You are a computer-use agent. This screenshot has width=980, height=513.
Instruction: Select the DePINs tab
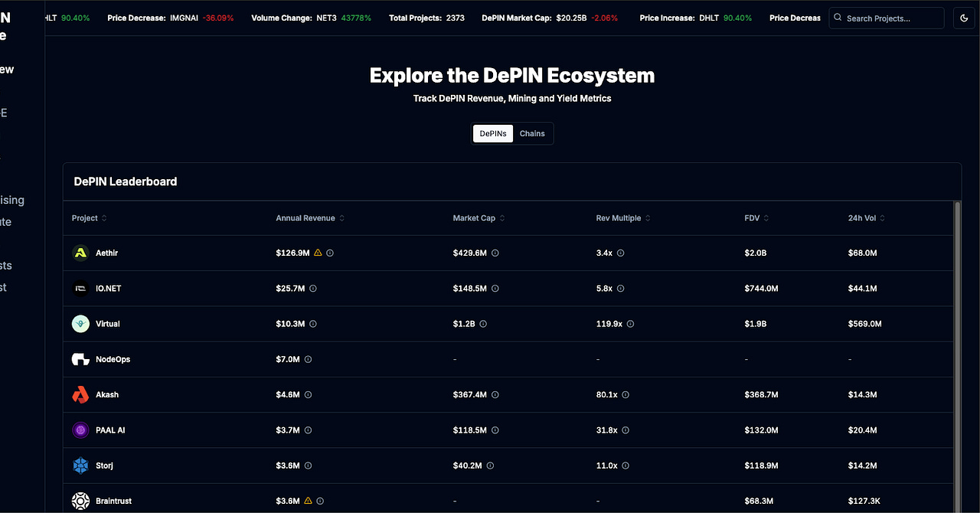pyautogui.click(x=493, y=133)
